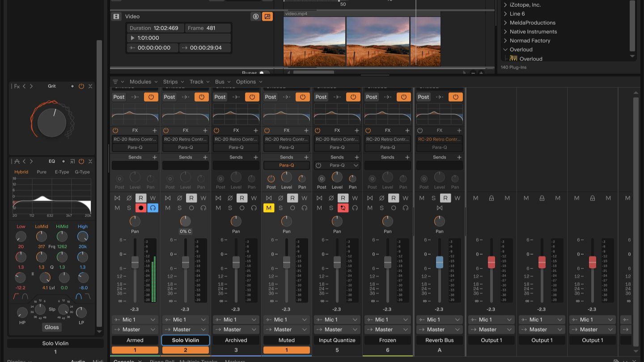This screenshot has height=362, width=644.
Task: Toggle the video track's orange thumbnail display button
Action: tap(267, 17)
